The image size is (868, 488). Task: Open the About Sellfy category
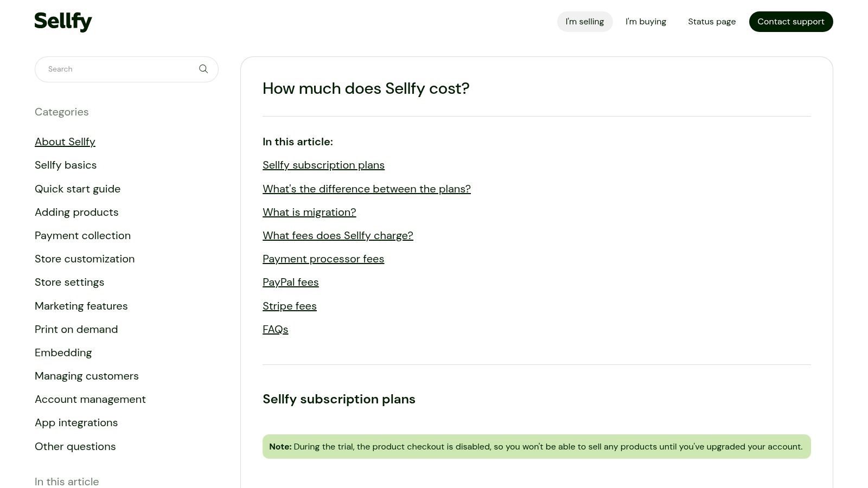[x=65, y=142]
